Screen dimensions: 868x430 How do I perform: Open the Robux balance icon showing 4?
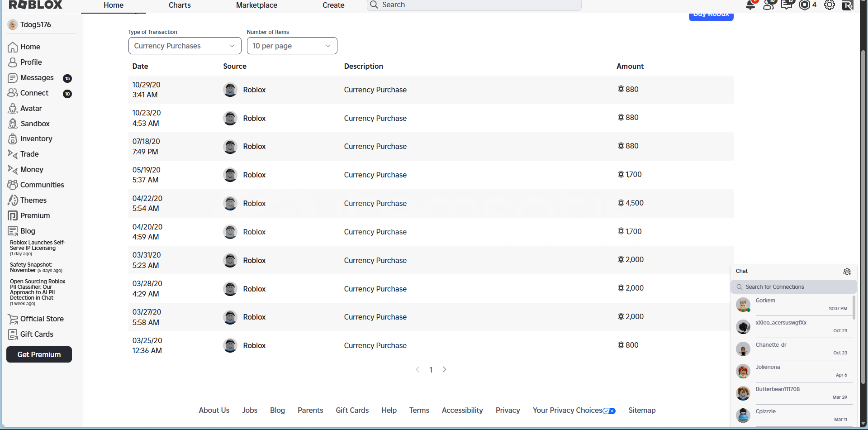805,5
